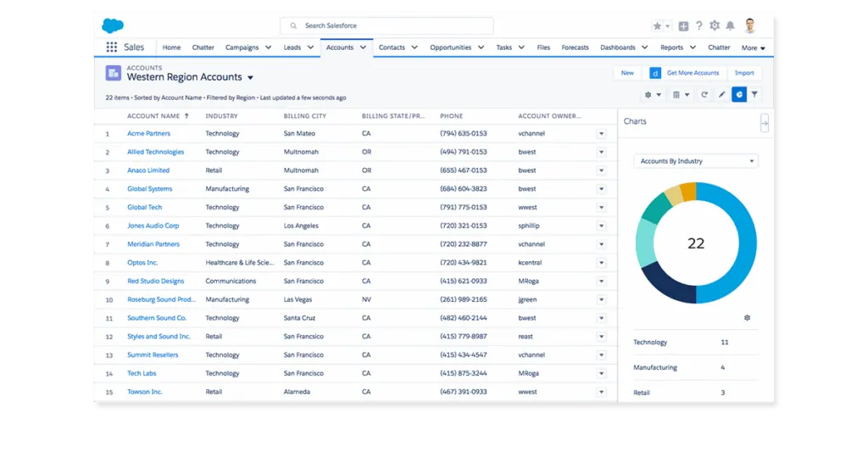Open the Tasks tab
868x463 pixels.
[504, 47]
